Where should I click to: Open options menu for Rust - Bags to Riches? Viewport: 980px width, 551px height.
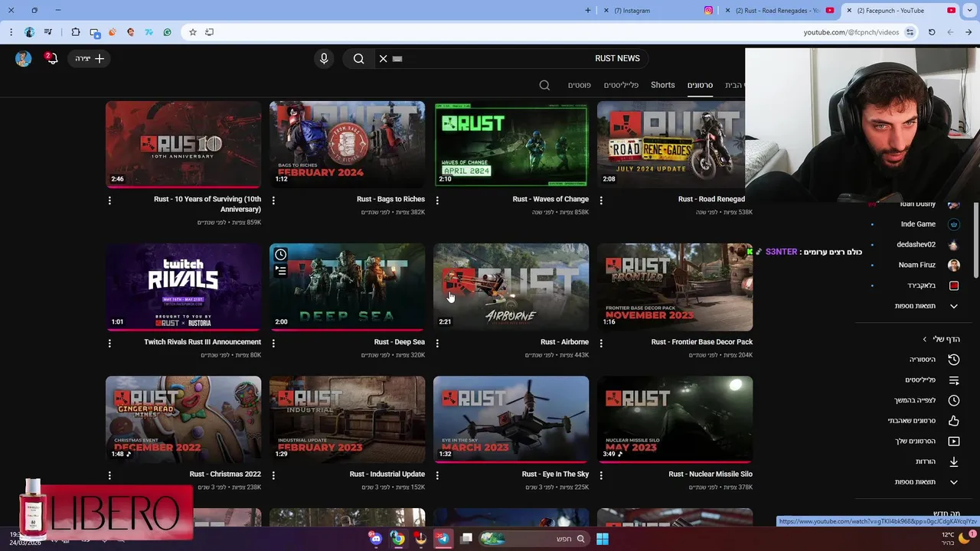[273, 200]
